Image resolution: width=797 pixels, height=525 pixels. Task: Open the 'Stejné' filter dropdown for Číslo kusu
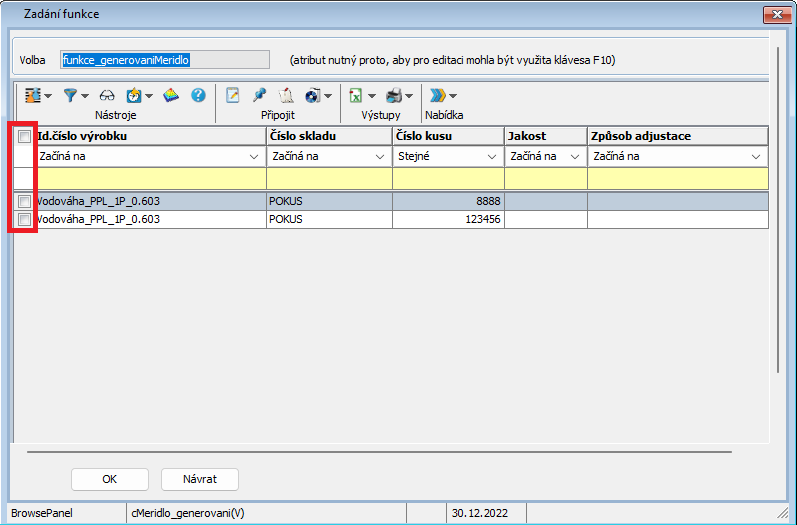[x=491, y=157]
